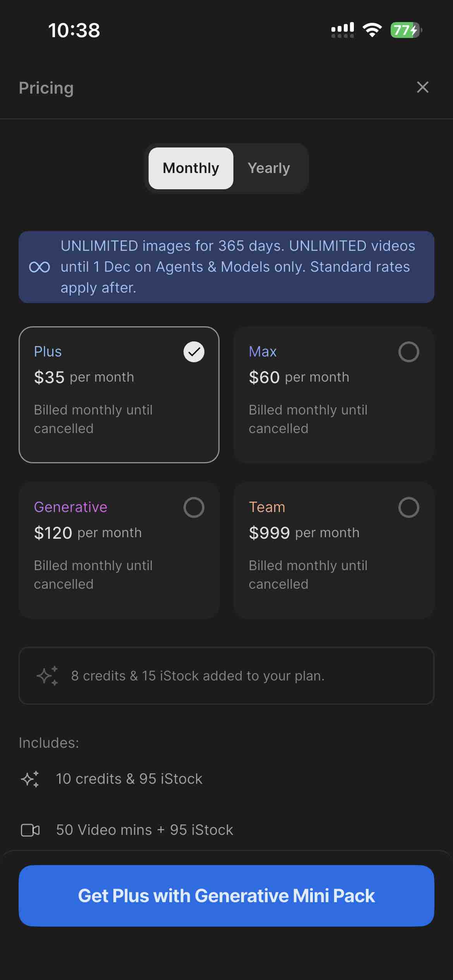The width and height of the screenshot is (453, 980).
Task: Select the Max plan radio button
Action: click(x=408, y=352)
